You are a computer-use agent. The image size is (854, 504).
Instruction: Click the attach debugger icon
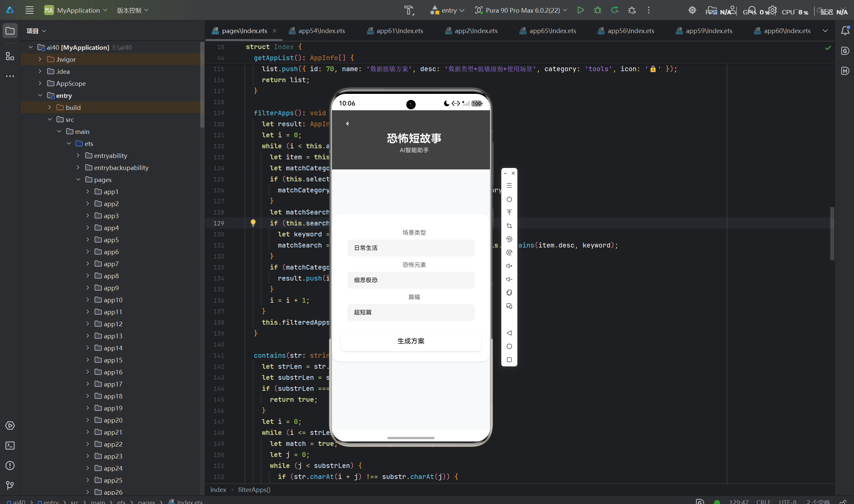coord(632,10)
